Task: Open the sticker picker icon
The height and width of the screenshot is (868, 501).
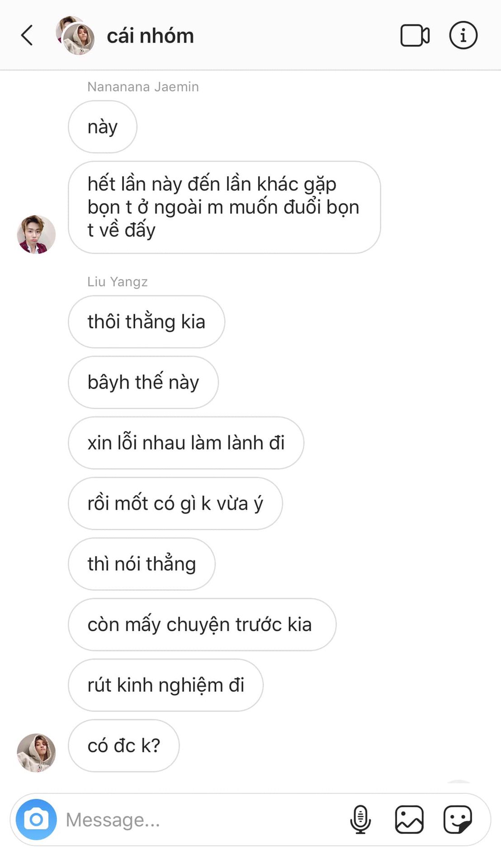Action: [x=458, y=819]
